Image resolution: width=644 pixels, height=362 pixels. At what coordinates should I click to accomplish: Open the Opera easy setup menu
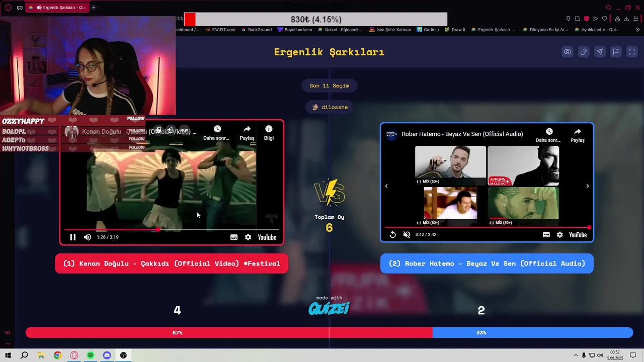pyautogui.click(x=636, y=19)
